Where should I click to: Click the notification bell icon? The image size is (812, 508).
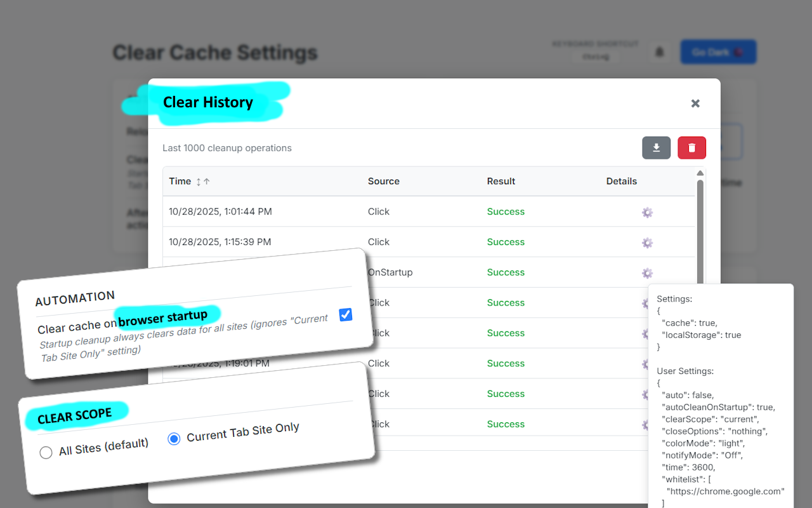click(x=659, y=52)
